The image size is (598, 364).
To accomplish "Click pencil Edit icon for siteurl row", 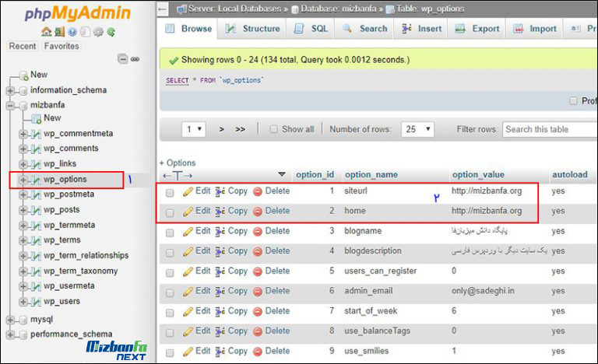I will (x=188, y=191).
